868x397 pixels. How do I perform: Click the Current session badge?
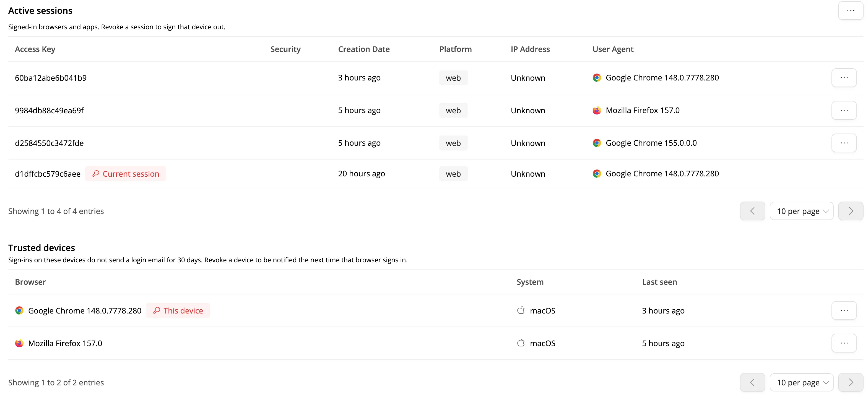pos(125,174)
